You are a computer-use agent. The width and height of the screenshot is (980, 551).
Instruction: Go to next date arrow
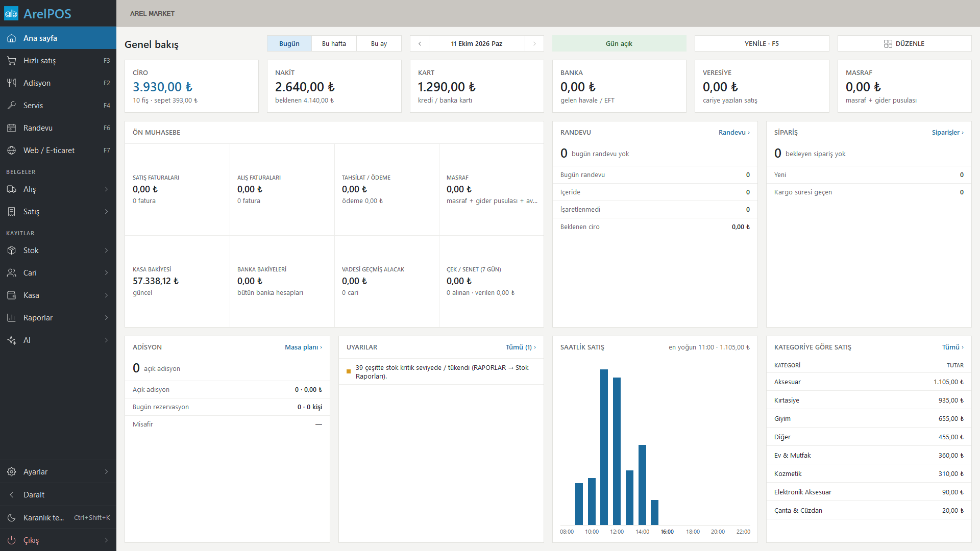coord(534,43)
